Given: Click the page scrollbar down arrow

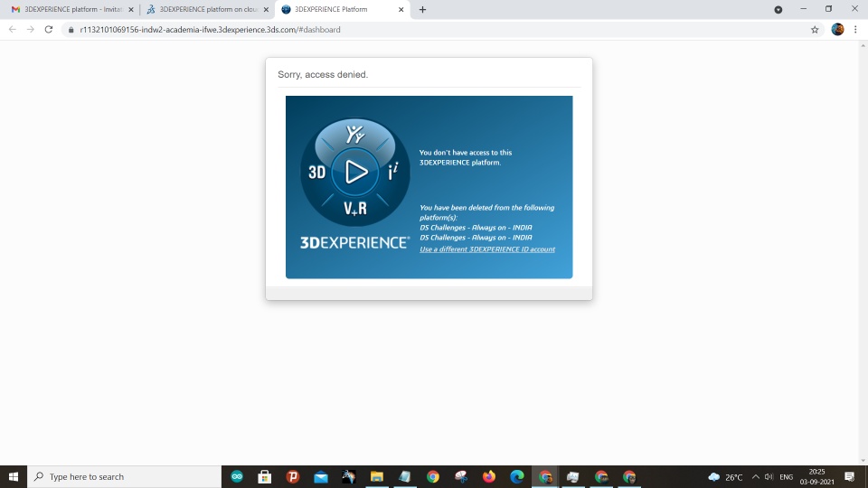Looking at the screenshot, I should pos(863,460).
